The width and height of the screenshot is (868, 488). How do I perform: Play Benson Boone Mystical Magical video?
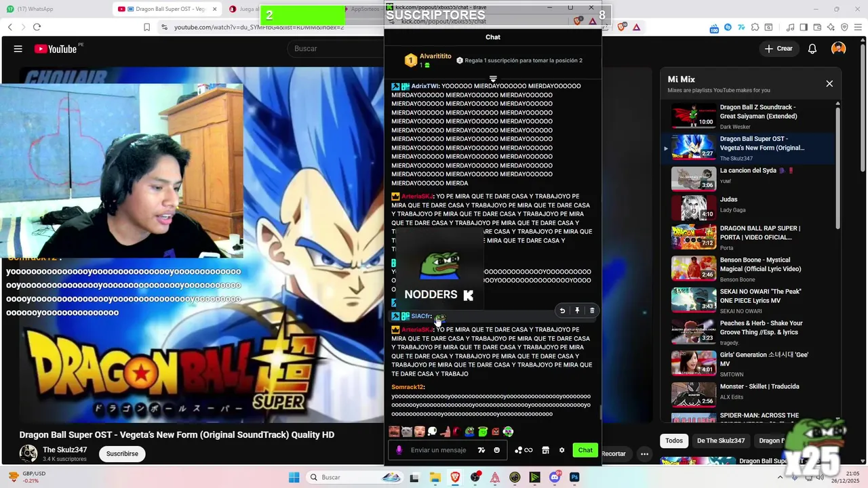point(749,269)
